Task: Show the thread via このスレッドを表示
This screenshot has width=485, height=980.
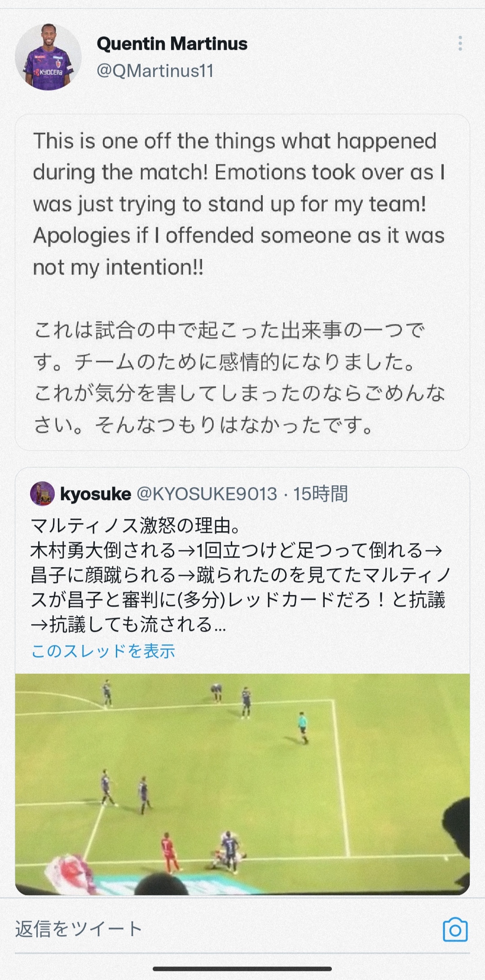Action: click(x=103, y=651)
